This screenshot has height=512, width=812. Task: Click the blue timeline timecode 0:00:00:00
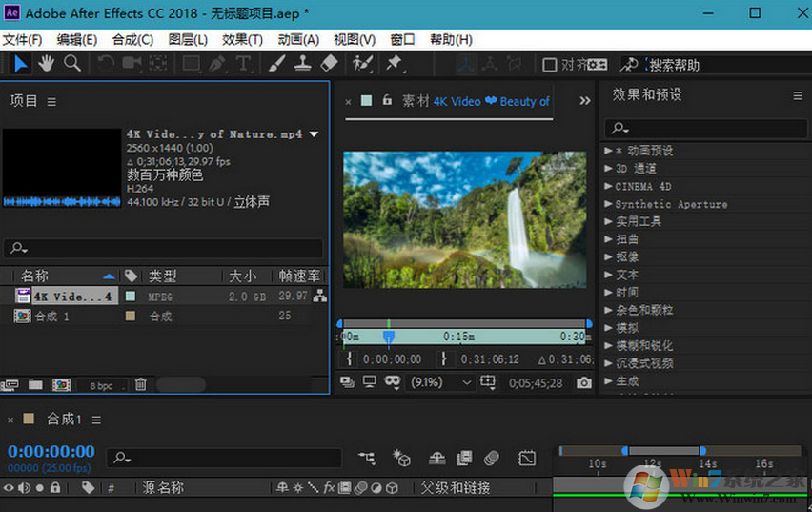[x=51, y=451]
